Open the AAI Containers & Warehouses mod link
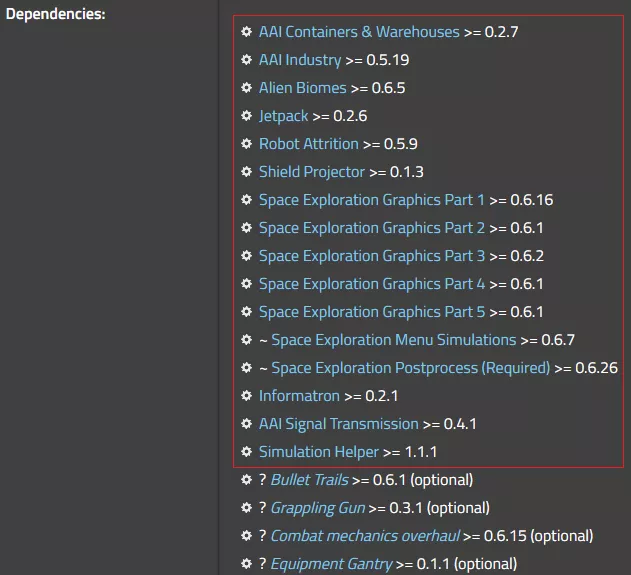This screenshot has height=575, width=631. (x=359, y=32)
